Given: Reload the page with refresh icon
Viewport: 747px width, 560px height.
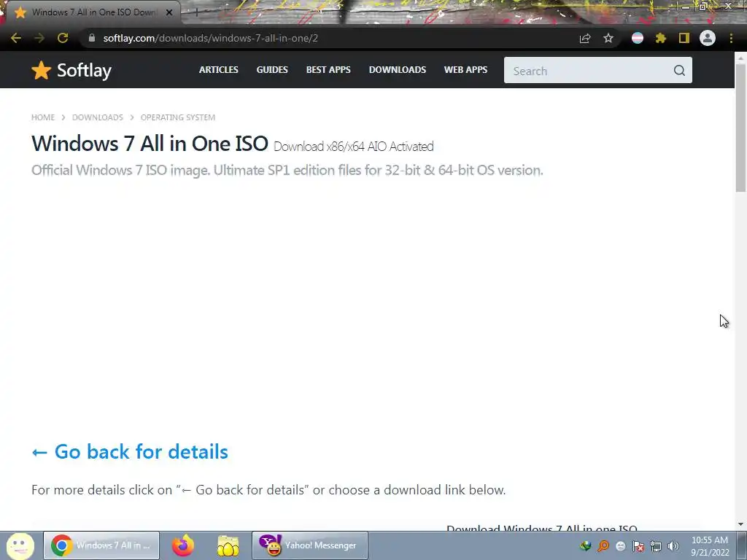Looking at the screenshot, I should [63, 38].
